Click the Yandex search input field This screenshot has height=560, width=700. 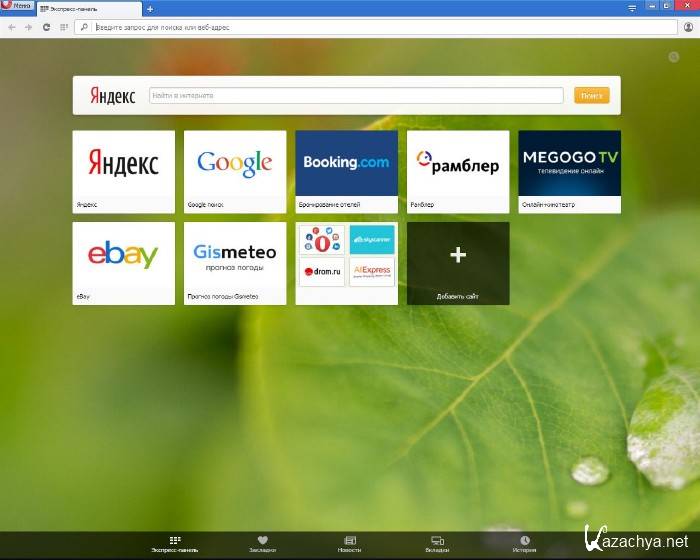(x=359, y=95)
